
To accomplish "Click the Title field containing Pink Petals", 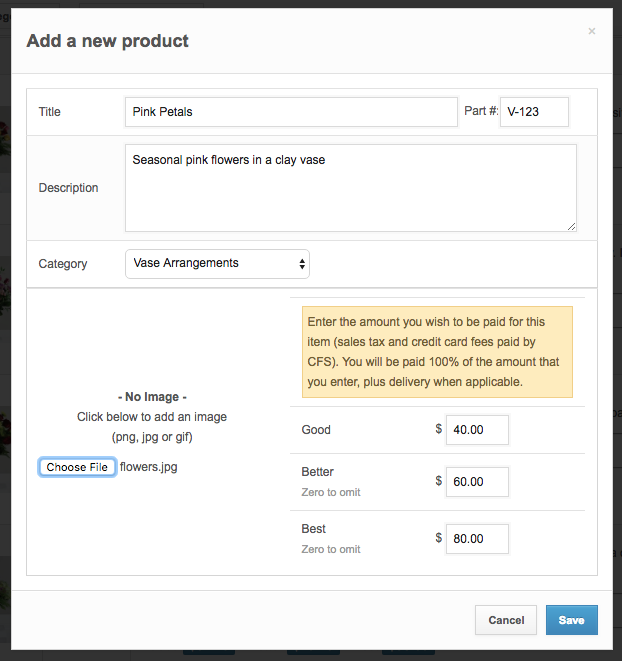I will tap(291, 112).
